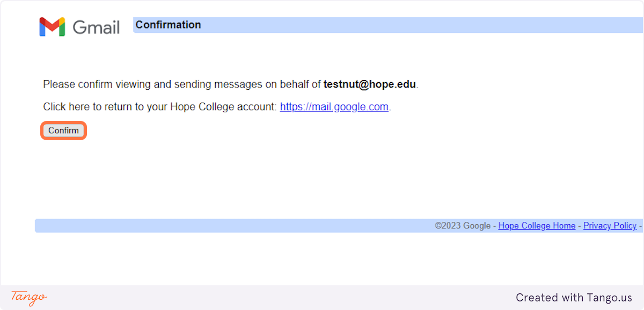Click the Gmail wordmark text

[96, 27]
